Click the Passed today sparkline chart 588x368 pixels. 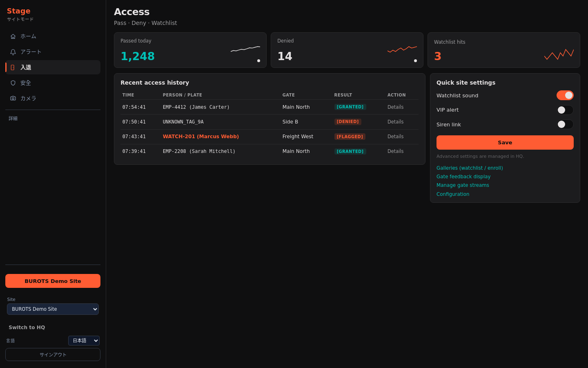[x=245, y=49]
